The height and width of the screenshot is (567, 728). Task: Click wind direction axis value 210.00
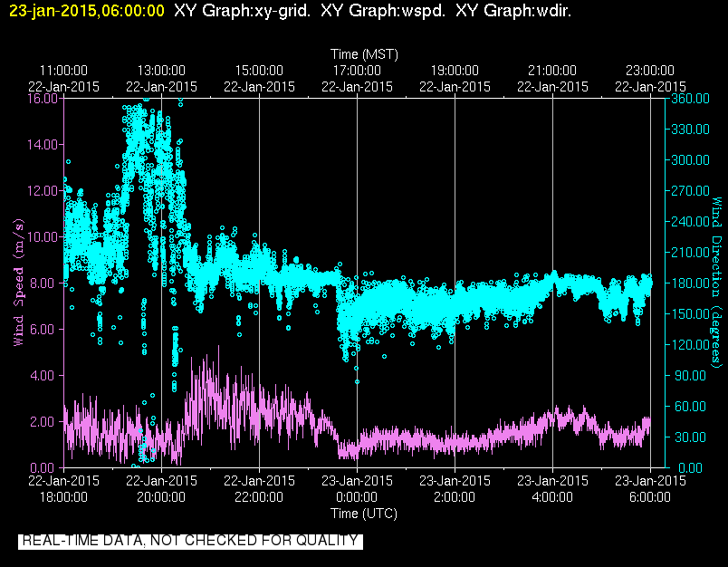[x=690, y=252]
